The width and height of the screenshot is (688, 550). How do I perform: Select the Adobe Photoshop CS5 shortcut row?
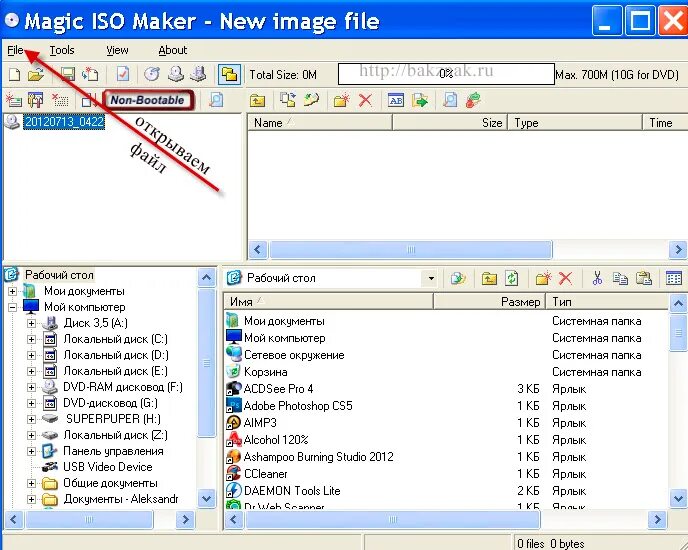click(447, 406)
